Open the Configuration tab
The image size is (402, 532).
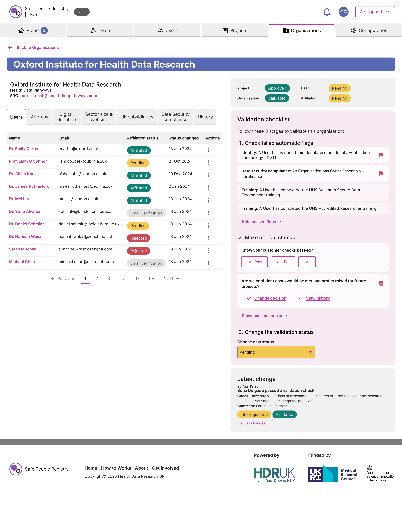[369, 31]
